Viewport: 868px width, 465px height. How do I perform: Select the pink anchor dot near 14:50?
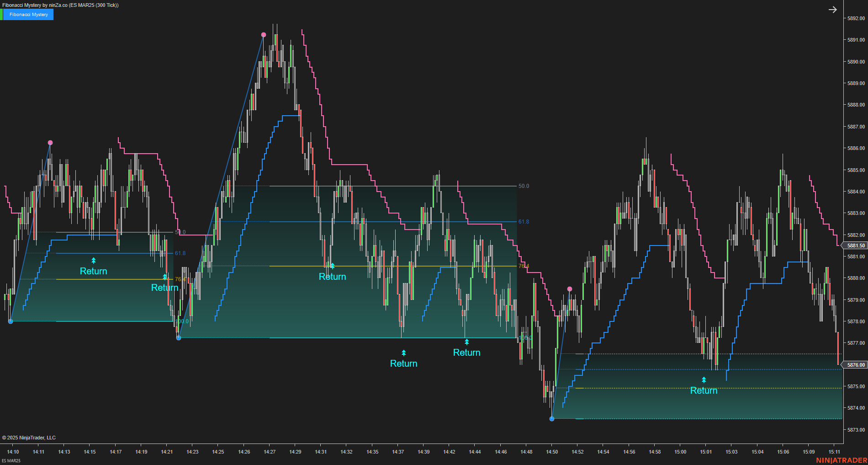click(569, 288)
